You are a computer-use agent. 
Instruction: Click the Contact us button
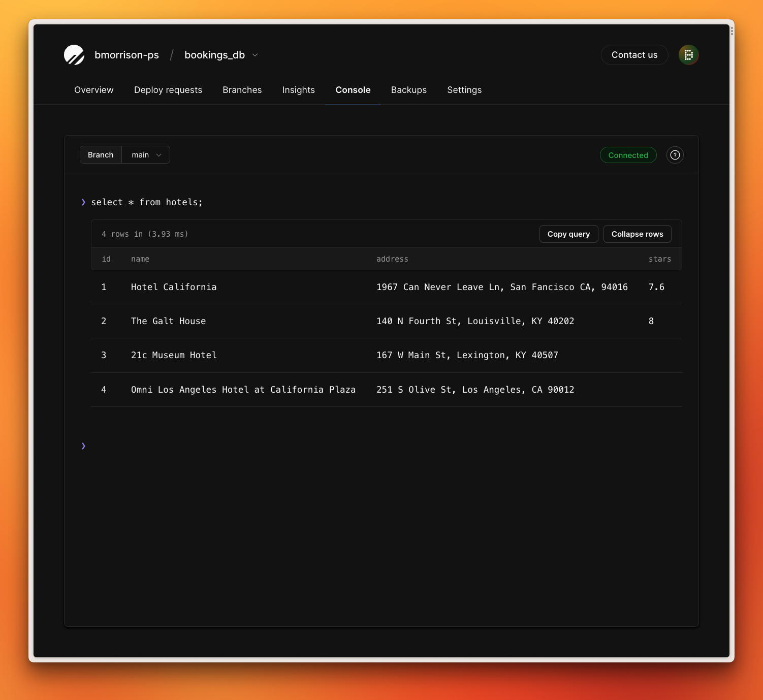click(634, 55)
